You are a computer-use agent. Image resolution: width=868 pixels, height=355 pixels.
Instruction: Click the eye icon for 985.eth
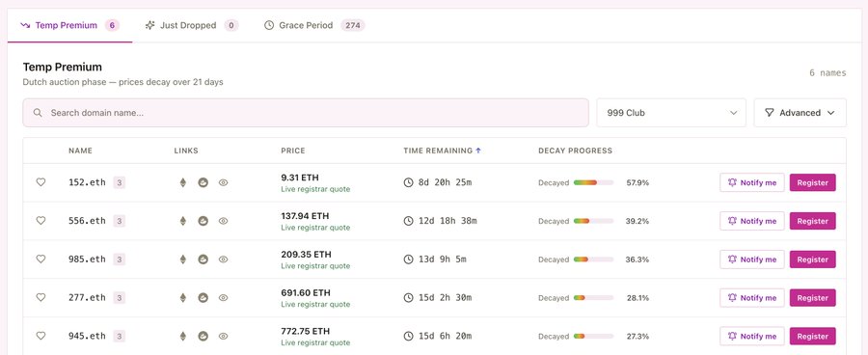click(x=223, y=259)
